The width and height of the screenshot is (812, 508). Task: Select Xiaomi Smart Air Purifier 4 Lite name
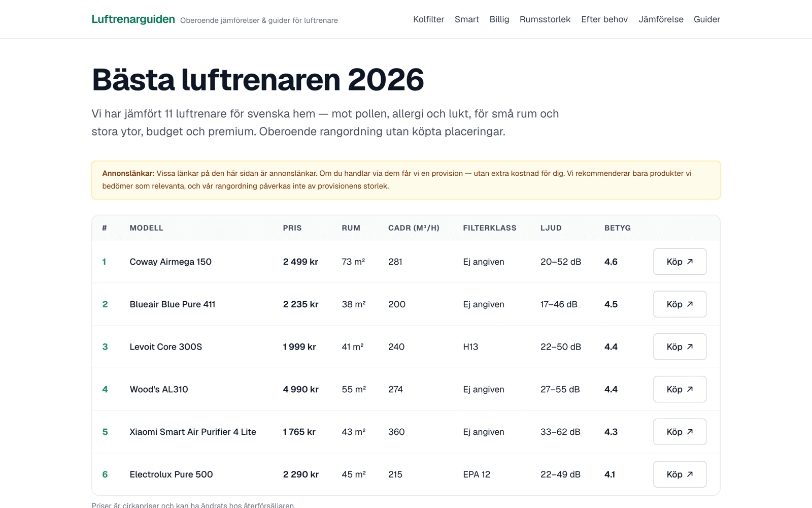[x=193, y=432]
